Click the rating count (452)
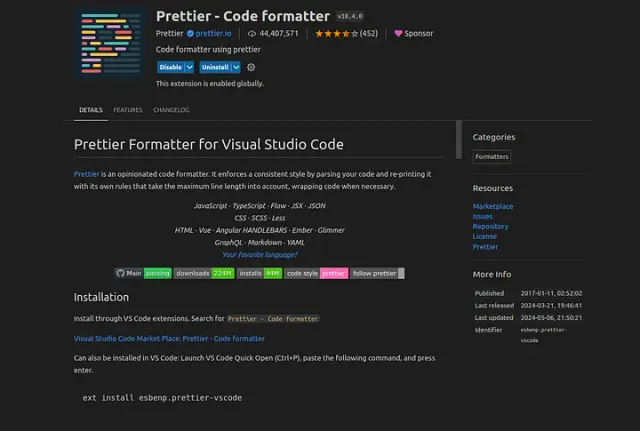The width and height of the screenshot is (640, 431). [369, 33]
